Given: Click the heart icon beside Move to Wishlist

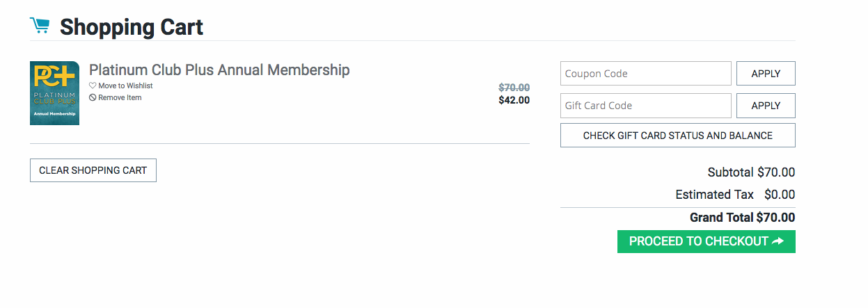Looking at the screenshot, I should (x=93, y=86).
